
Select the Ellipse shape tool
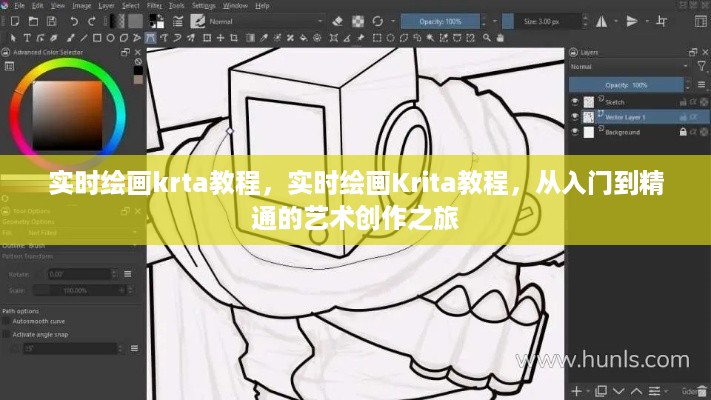[110, 38]
